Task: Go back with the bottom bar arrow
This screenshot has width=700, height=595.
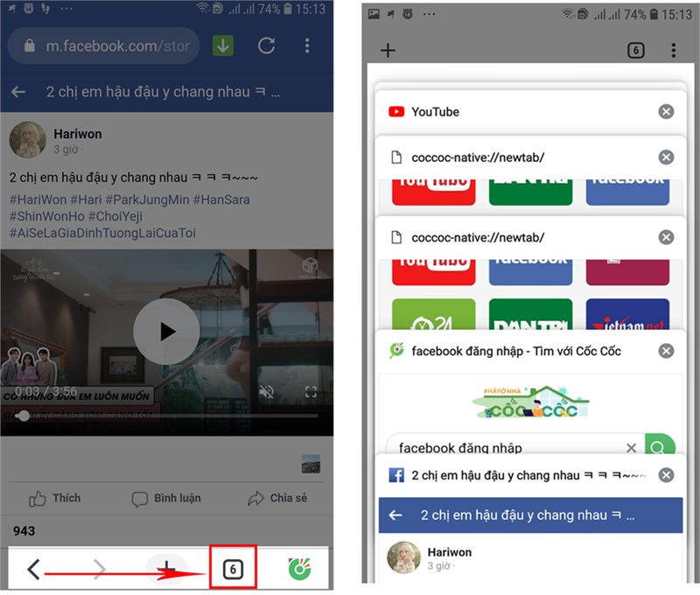Action: 34,570
